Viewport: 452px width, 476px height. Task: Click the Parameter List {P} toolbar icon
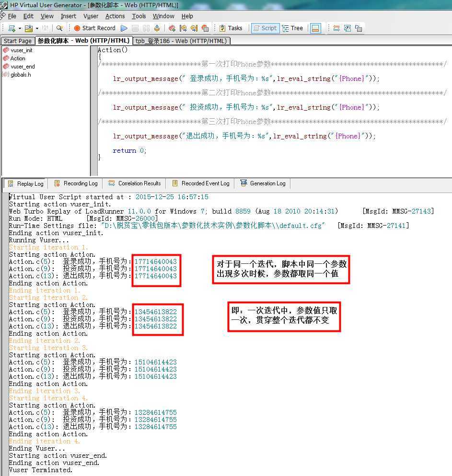pyautogui.click(x=348, y=28)
